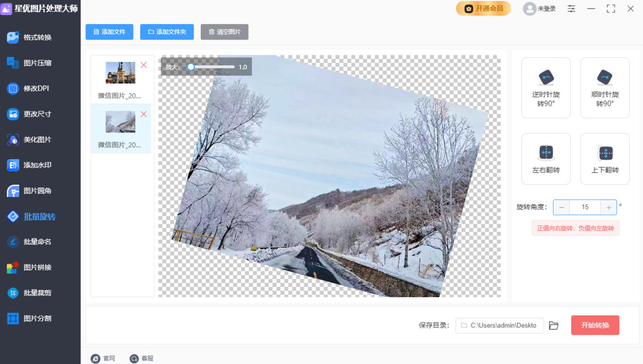Click the 添加文件 button

(109, 32)
